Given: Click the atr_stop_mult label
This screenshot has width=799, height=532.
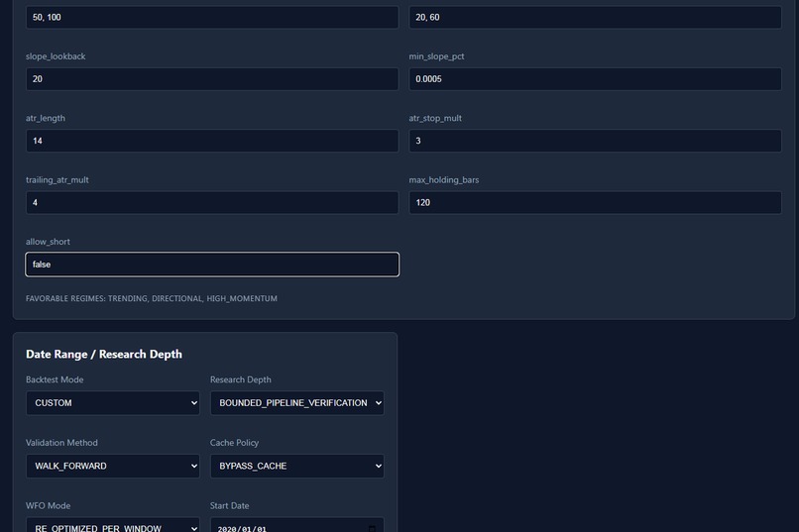Looking at the screenshot, I should 435,118.
